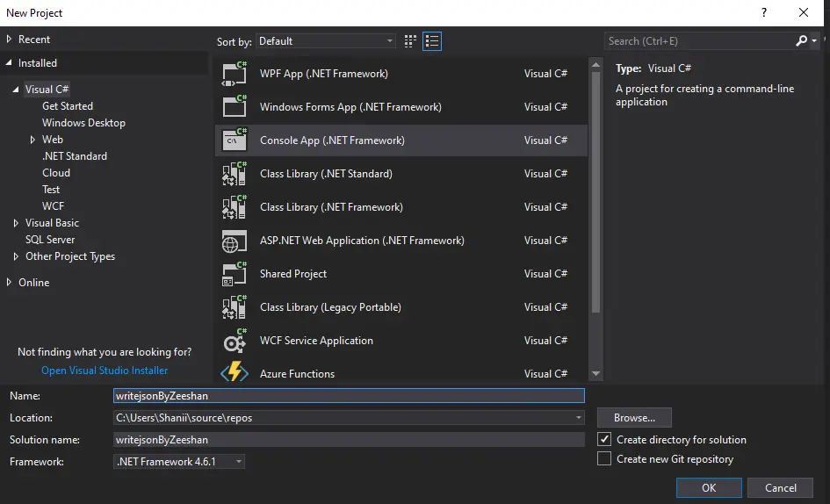Switch to small icons grid view

point(410,41)
